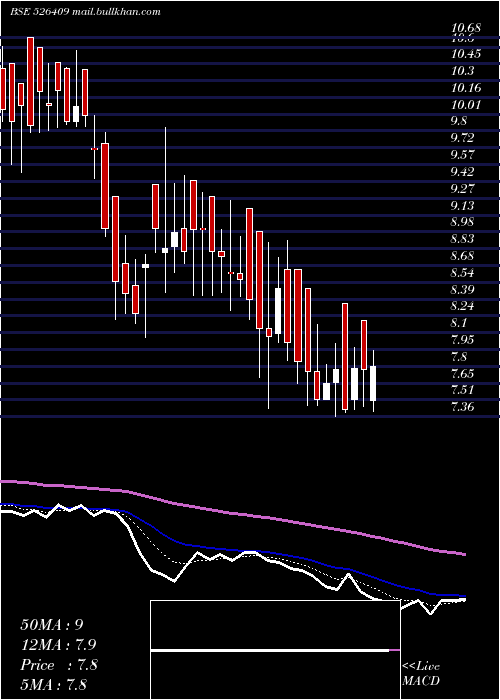
Task: Click the 8.68 price axis label
Action: [x=462, y=256]
